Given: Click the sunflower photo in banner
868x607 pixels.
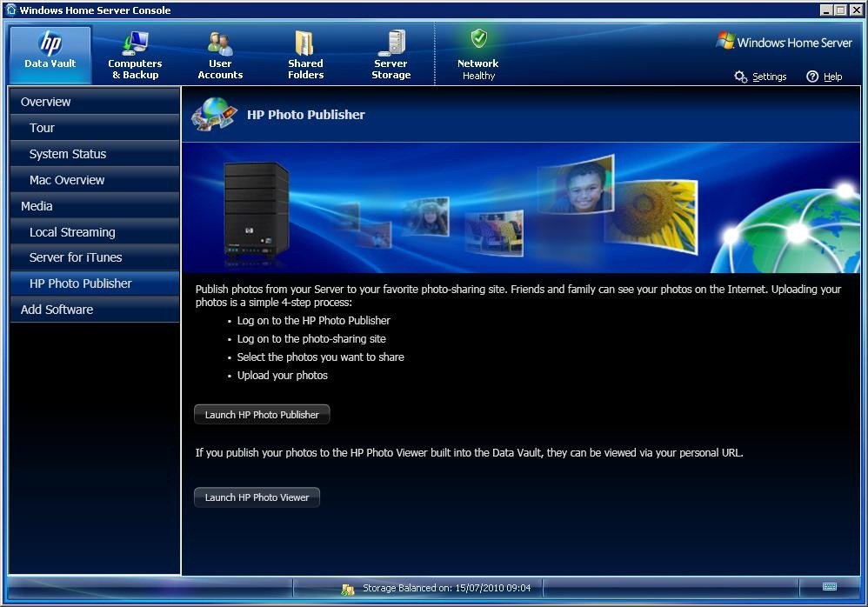Looking at the screenshot, I should (x=652, y=216).
